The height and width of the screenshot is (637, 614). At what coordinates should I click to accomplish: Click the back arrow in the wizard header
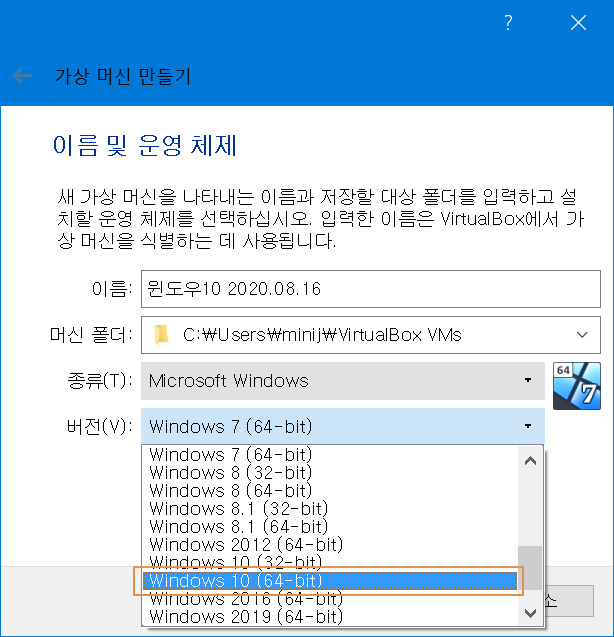[x=22, y=76]
